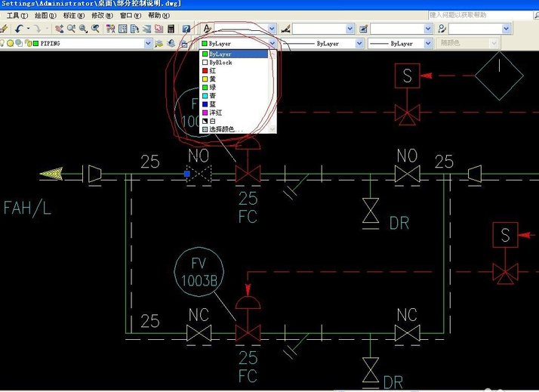Click the table style icon
539x392 pixels.
point(363,29)
